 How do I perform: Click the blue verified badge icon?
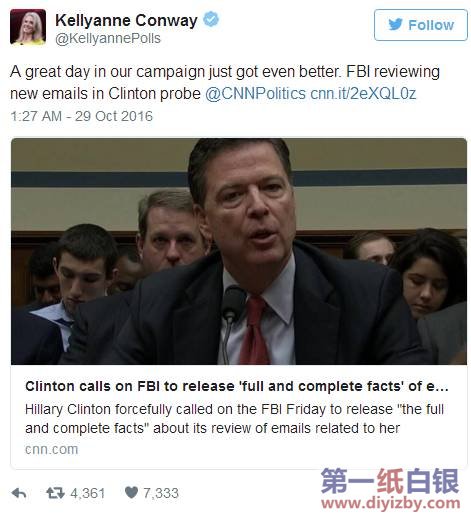211,19
